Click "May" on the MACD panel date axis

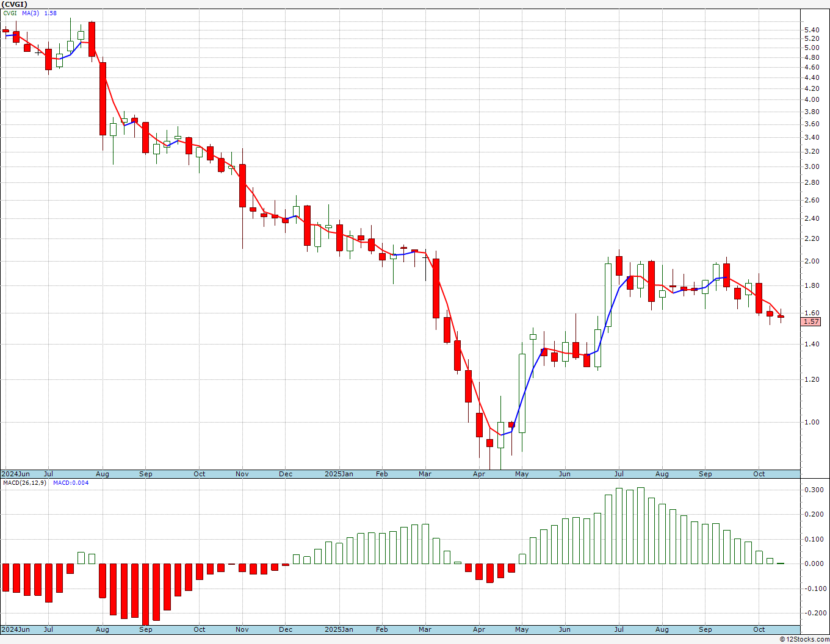[522, 629]
